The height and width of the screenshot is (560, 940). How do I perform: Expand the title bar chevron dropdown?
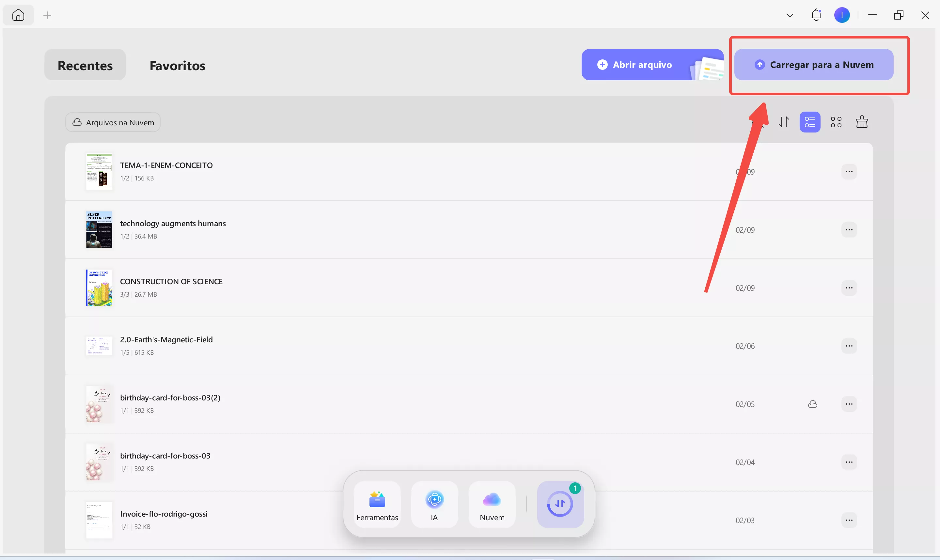(x=790, y=15)
